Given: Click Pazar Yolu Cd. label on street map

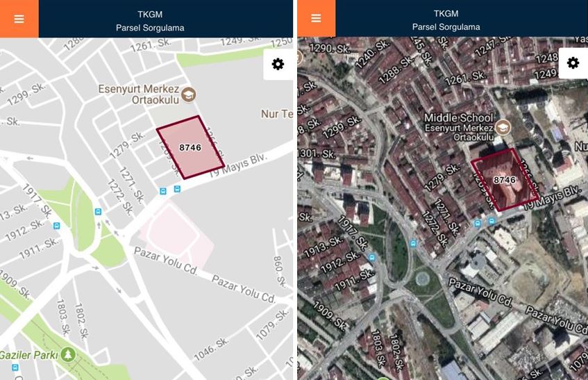Looking at the screenshot, I should (165, 260).
